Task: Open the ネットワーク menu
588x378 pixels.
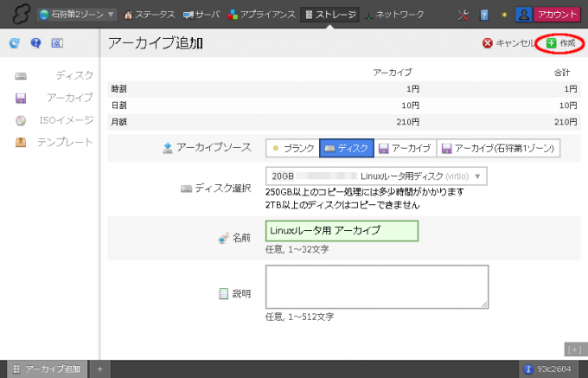Action: [x=394, y=15]
